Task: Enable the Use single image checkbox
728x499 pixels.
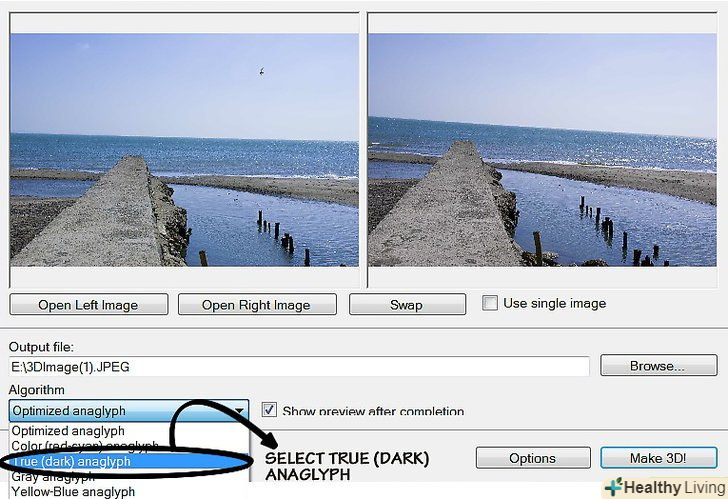Action: [x=490, y=303]
